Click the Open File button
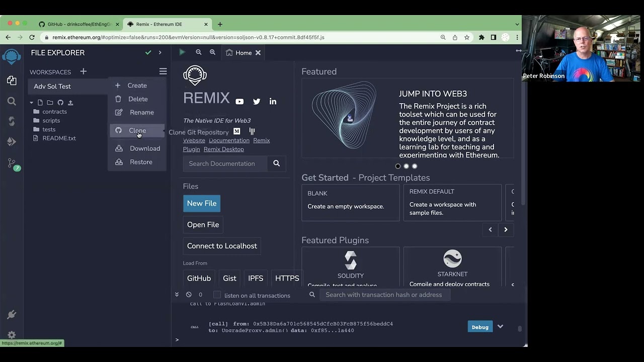 click(x=203, y=225)
